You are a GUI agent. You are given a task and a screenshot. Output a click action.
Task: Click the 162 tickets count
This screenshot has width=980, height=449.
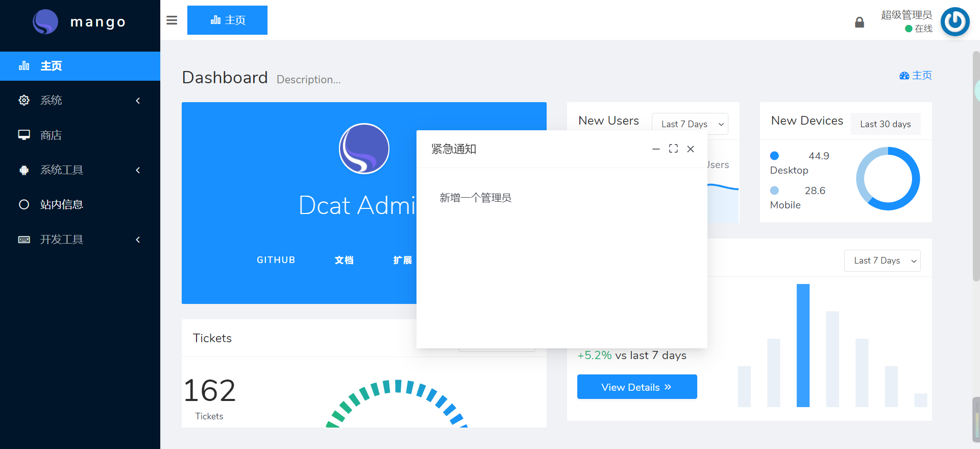(x=210, y=391)
